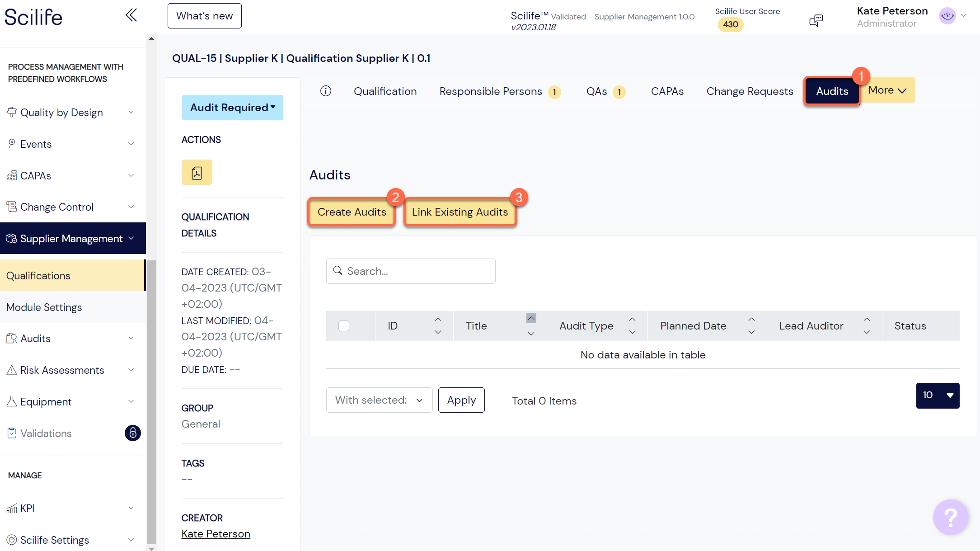Click the Equipment sidebar icon
Image resolution: width=980 pixels, height=551 pixels.
12,401
